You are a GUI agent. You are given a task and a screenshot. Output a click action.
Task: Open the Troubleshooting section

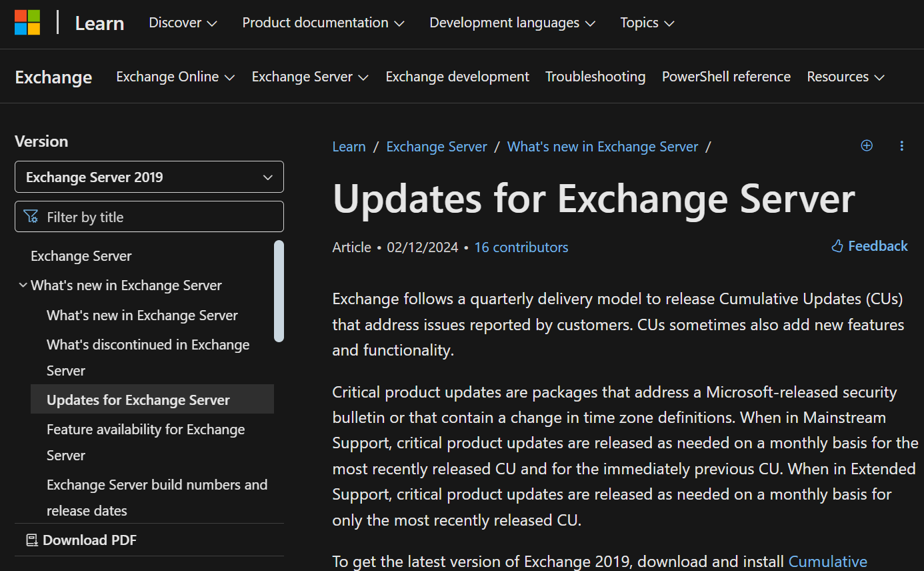pos(595,77)
